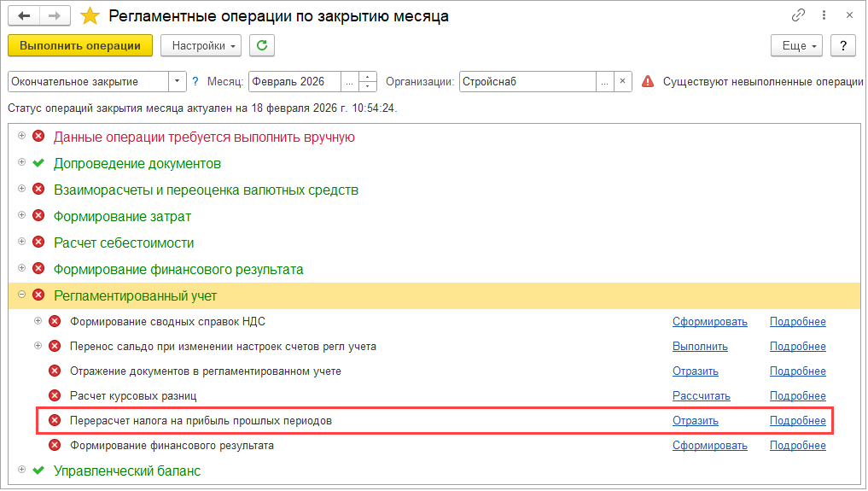Click the back navigation arrow
Viewport: 868px width, 491px height.
[x=25, y=15]
